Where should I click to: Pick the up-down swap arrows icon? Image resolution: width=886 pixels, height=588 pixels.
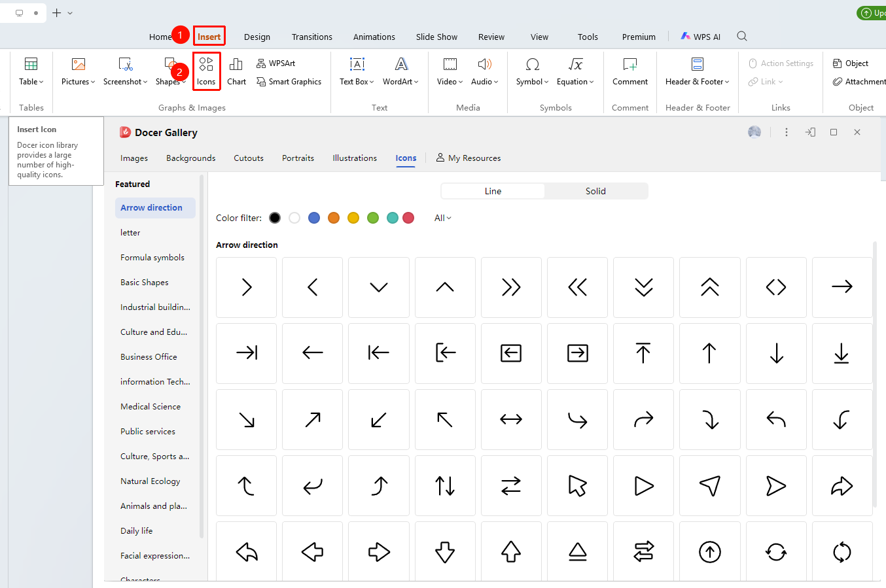[445, 485]
